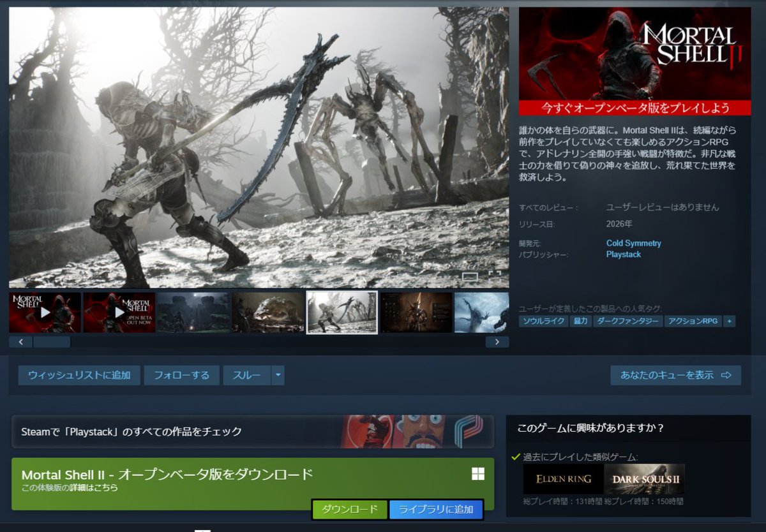Image resolution: width=766 pixels, height=532 pixels.
Task: Select the toad creature screenshot thumbnail
Action: point(267,313)
